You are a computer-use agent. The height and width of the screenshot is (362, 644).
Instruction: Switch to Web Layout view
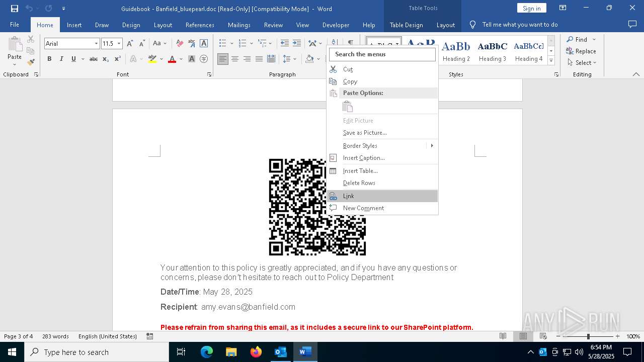543,336
